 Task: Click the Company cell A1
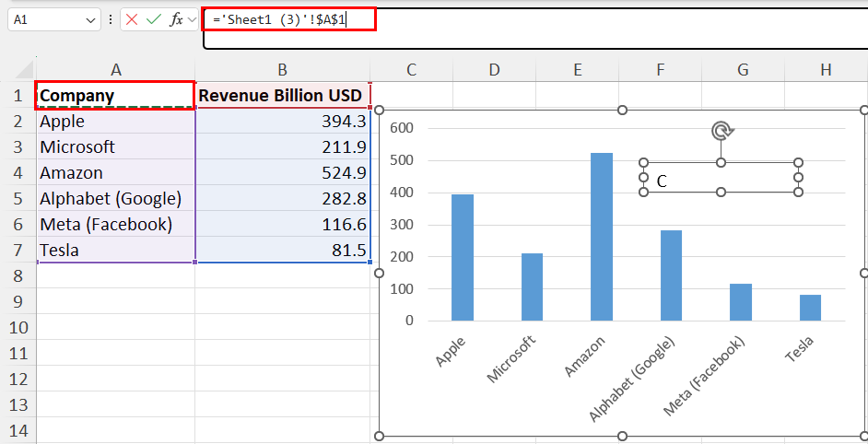click(116, 95)
